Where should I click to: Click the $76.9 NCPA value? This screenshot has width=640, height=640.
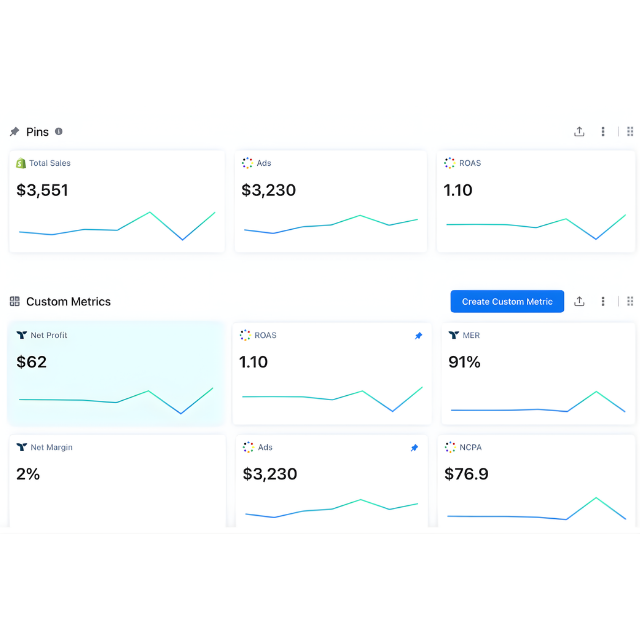pos(466,474)
